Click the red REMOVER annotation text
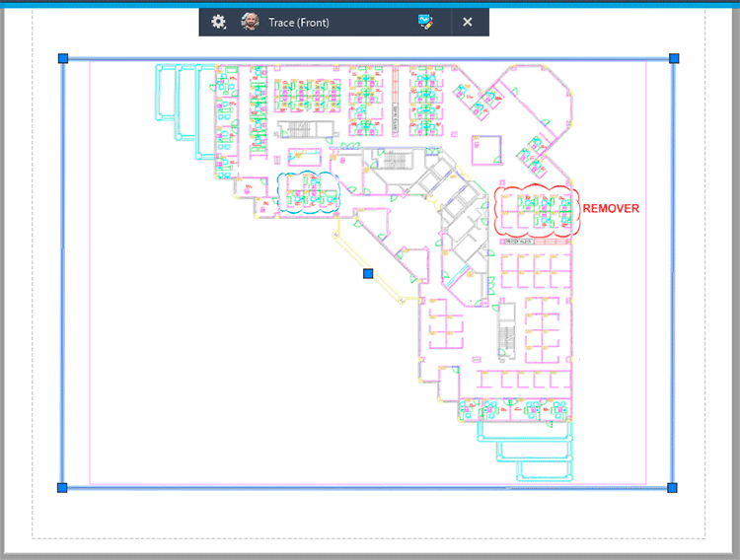The width and height of the screenshot is (740, 560). tap(611, 209)
